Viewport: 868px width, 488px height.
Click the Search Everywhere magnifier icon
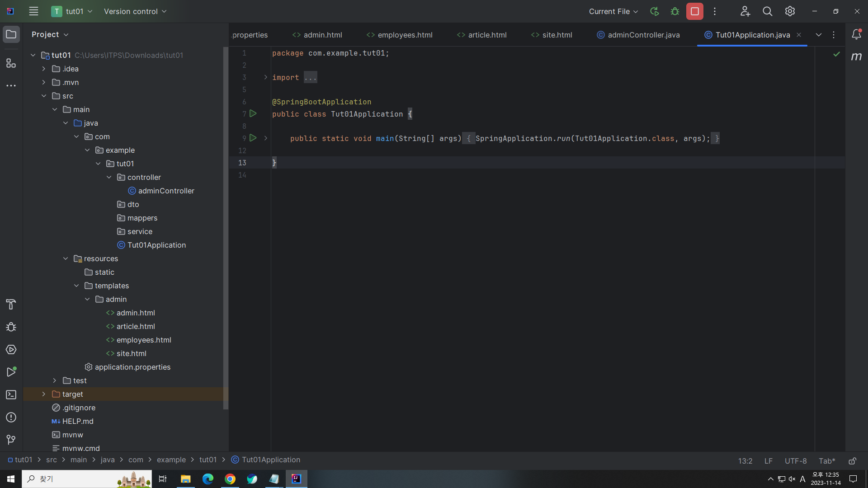pyautogui.click(x=767, y=11)
